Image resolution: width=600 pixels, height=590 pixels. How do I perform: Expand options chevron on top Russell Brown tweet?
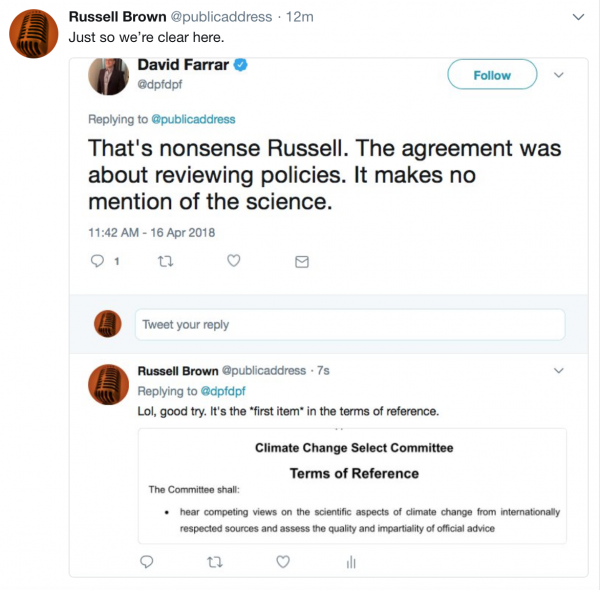click(578, 17)
